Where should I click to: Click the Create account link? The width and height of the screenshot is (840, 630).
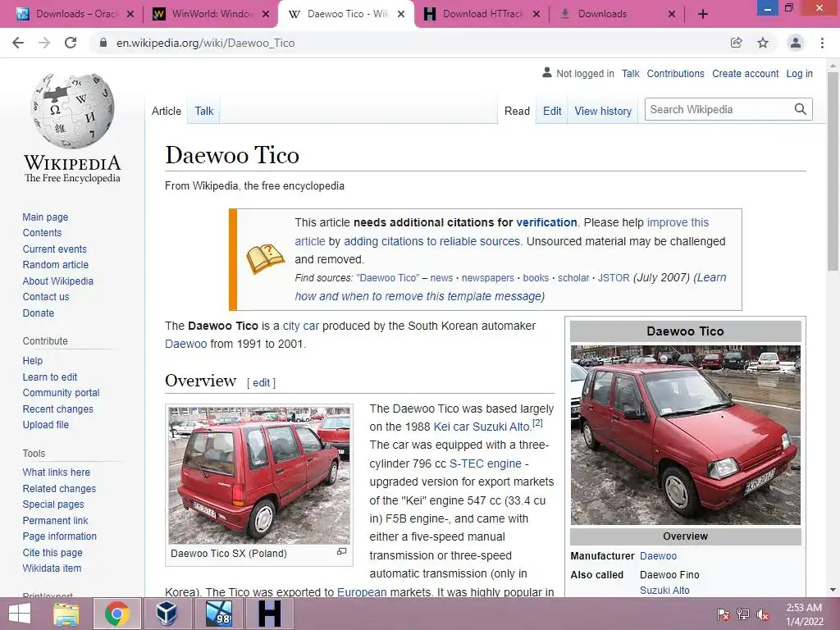(745, 73)
